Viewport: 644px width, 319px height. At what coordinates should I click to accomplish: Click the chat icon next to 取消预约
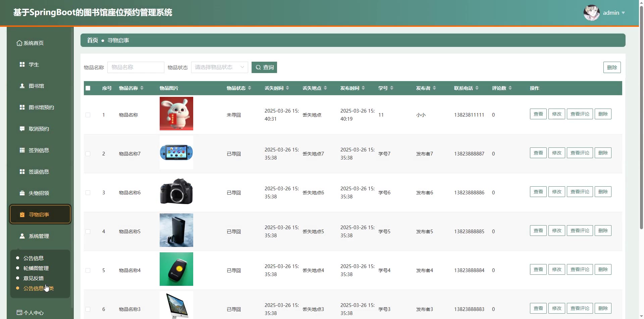[x=22, y=129]
